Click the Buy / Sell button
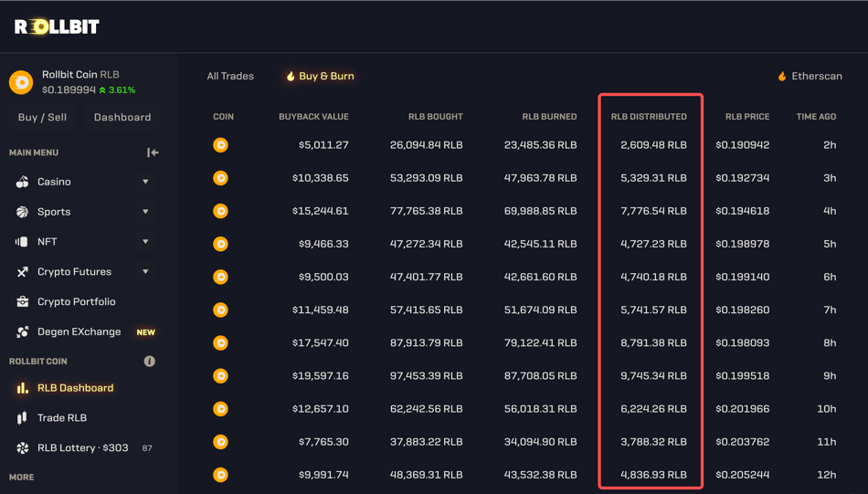 point(43,117)
